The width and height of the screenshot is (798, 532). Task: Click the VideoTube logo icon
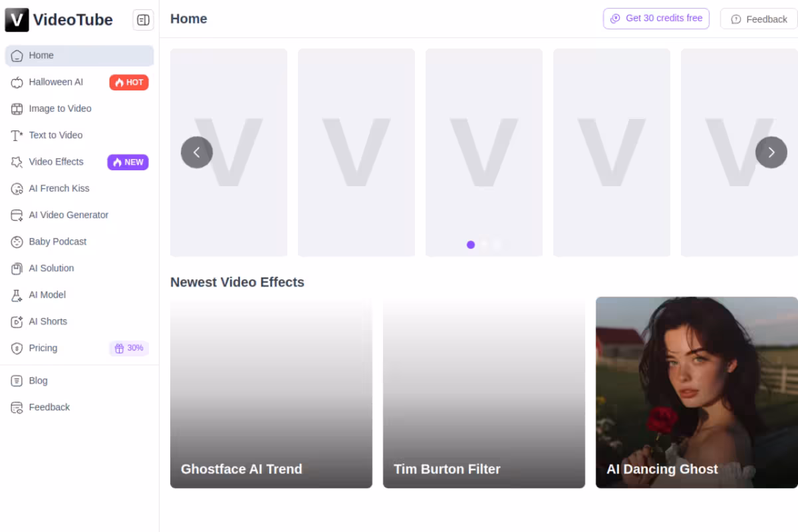coord(17,20)
